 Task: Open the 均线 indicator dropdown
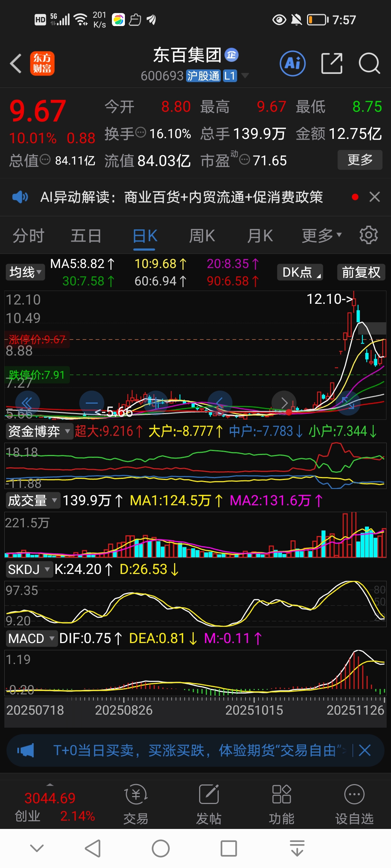pos(25,272)
